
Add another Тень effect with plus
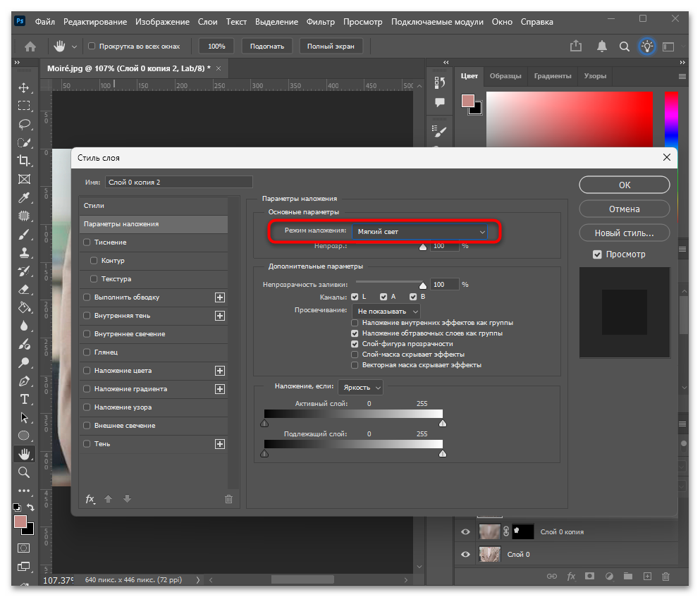pos(220,444)
